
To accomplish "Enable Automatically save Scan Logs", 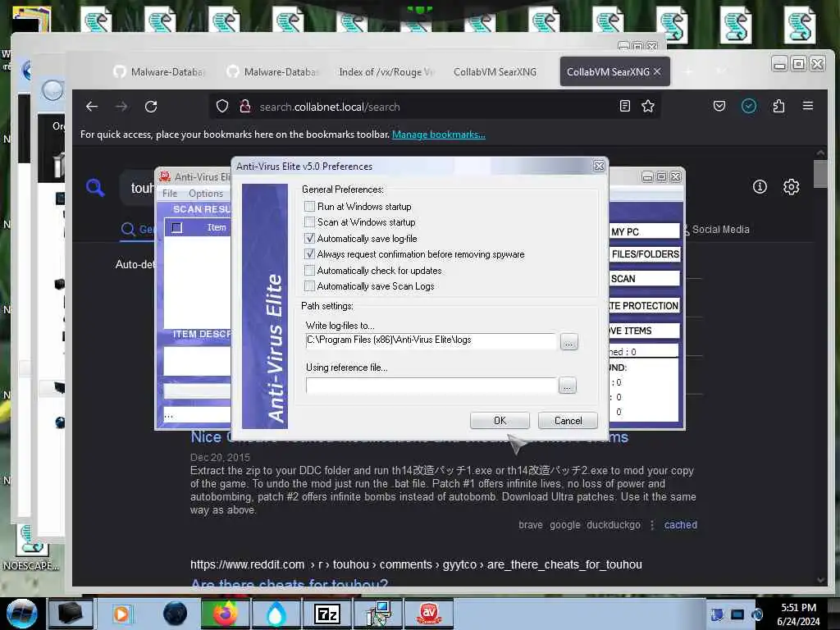I will (309, 286).
